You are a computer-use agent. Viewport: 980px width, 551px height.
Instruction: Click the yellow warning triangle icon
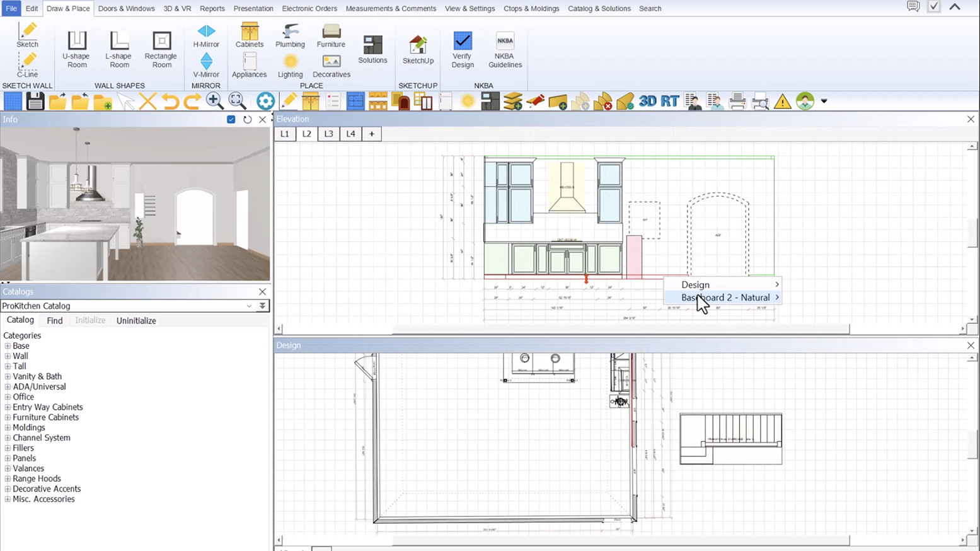coord(782,101)
